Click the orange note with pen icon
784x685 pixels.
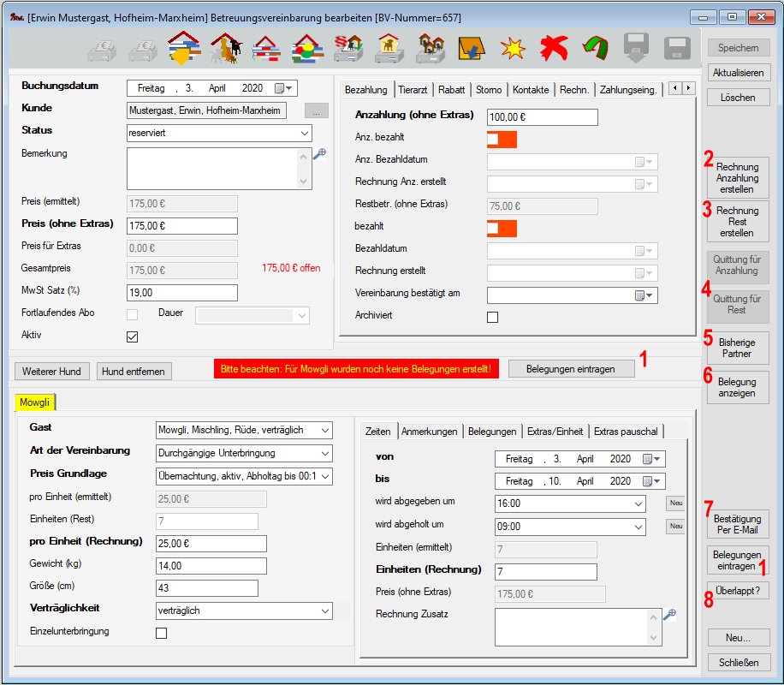(472, 49)
